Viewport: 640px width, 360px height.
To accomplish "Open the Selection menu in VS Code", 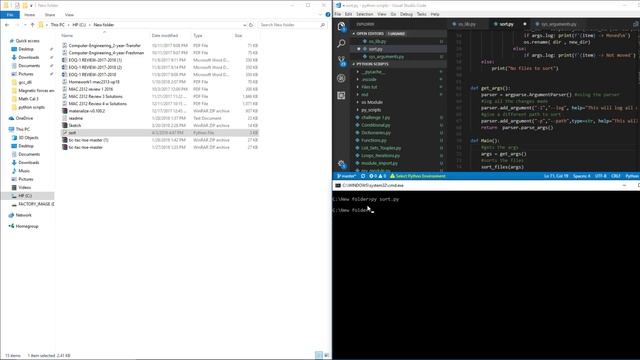I will [364, 14].
